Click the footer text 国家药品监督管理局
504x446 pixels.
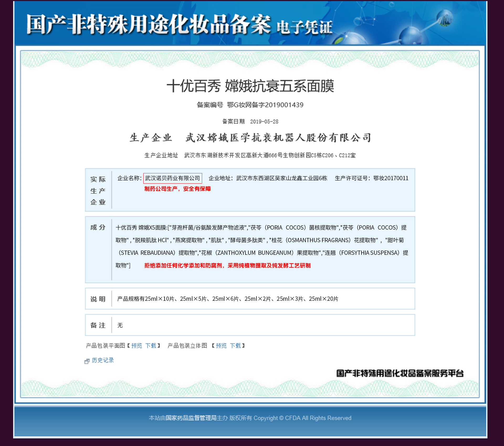pos(191,418)
